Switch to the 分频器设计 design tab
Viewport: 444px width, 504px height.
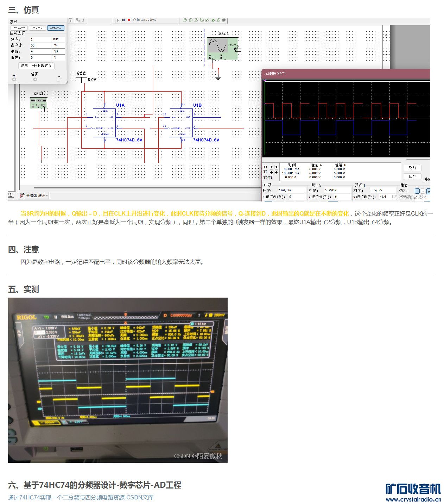(x=34, y=195)
